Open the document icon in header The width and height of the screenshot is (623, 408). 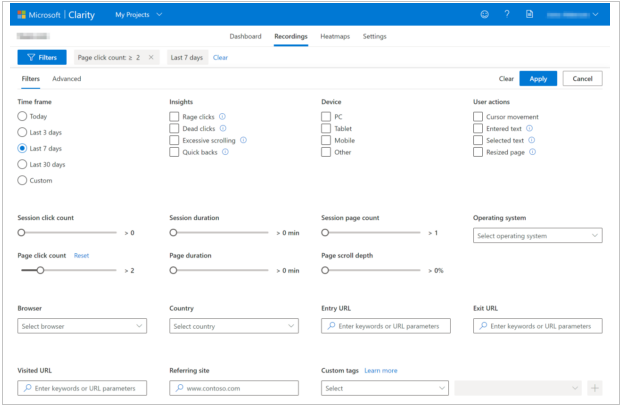pos(529,14)
